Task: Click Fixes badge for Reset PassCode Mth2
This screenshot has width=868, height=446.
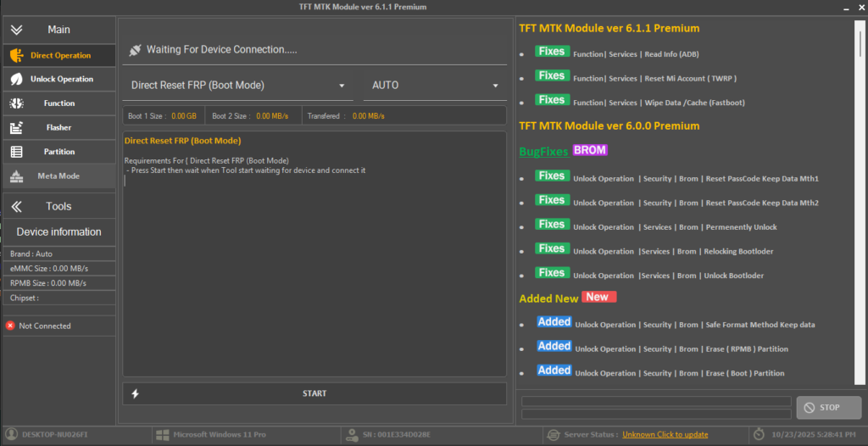Action: [x=552, y=200]
